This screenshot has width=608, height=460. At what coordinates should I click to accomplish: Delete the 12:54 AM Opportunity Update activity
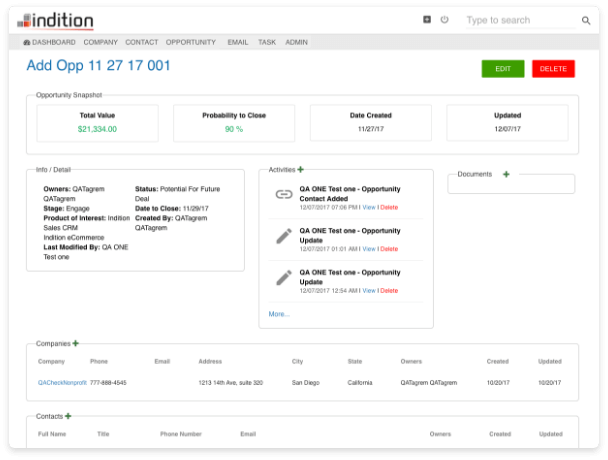[x=388, y=291]
